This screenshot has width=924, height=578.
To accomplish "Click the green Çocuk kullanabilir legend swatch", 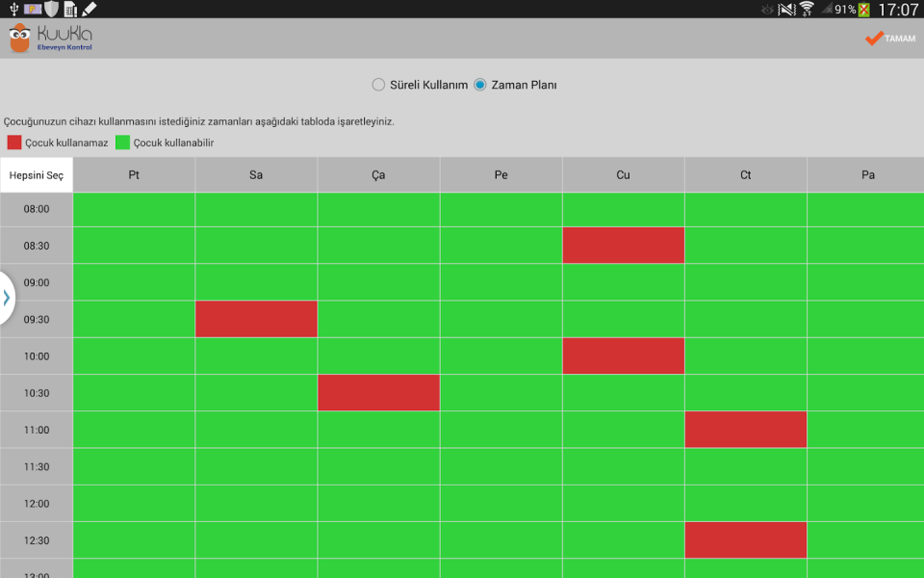I will [122, 143].
